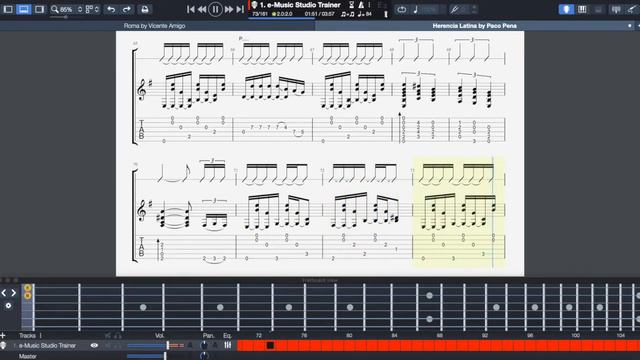The height and width of the screenshot is (360, 640).
Task: Show the drums view
Action: click(598, 9)
